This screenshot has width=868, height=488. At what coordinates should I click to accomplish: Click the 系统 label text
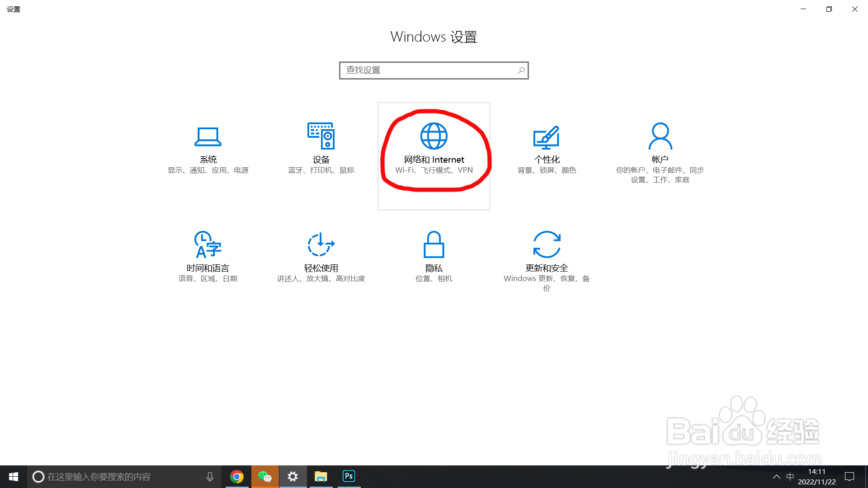[x=208, y=160]
